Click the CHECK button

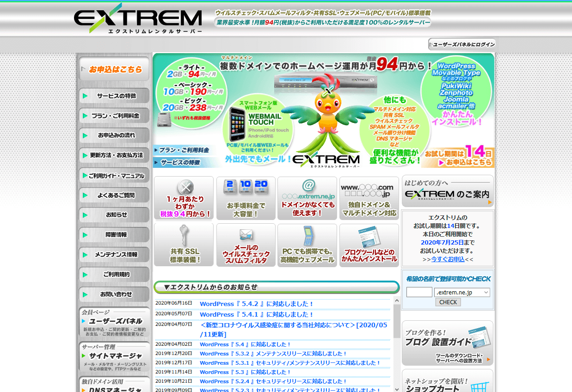pyautogui.click(x=448, y=302)
